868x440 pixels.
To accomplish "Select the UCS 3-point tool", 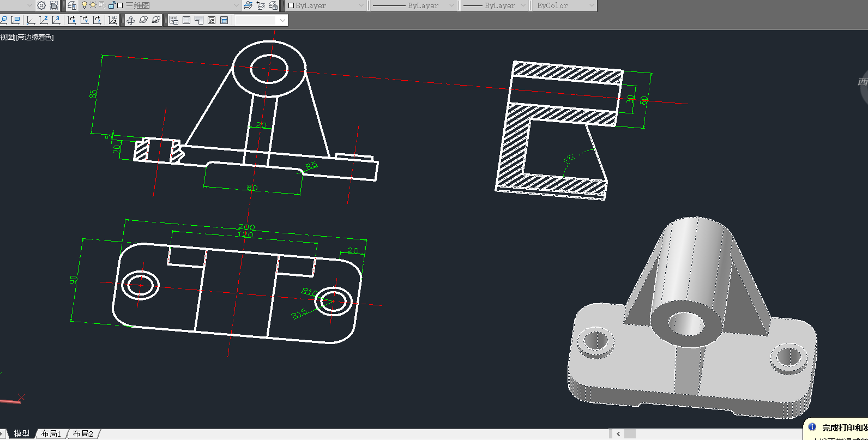I will click(x=56, y=20).
